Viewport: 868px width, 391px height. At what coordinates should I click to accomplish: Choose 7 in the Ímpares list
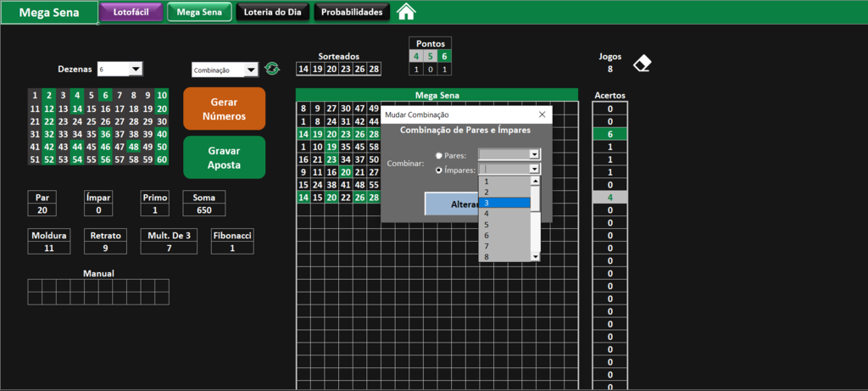tap(504, 246)
